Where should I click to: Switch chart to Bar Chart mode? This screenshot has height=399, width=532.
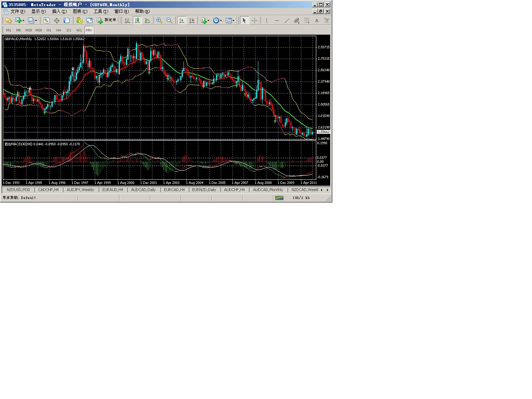tap(127, 21)
